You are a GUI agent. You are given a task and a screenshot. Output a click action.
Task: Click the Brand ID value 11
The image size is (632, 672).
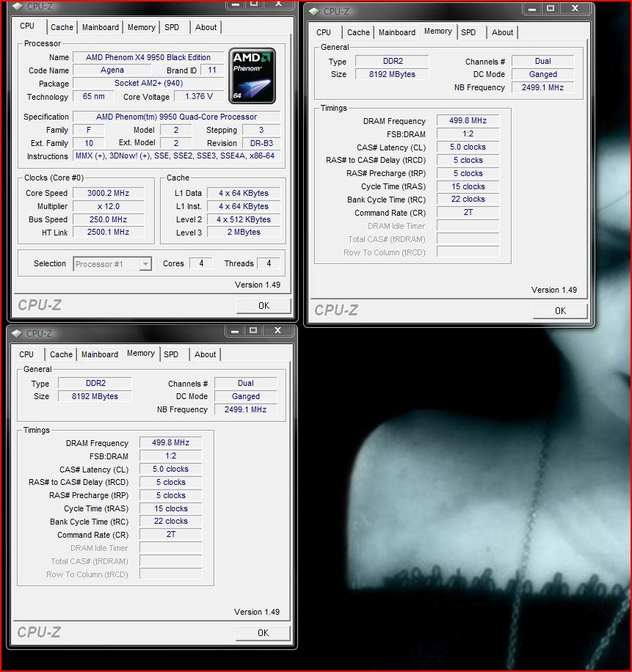click(x=212, y=70)
